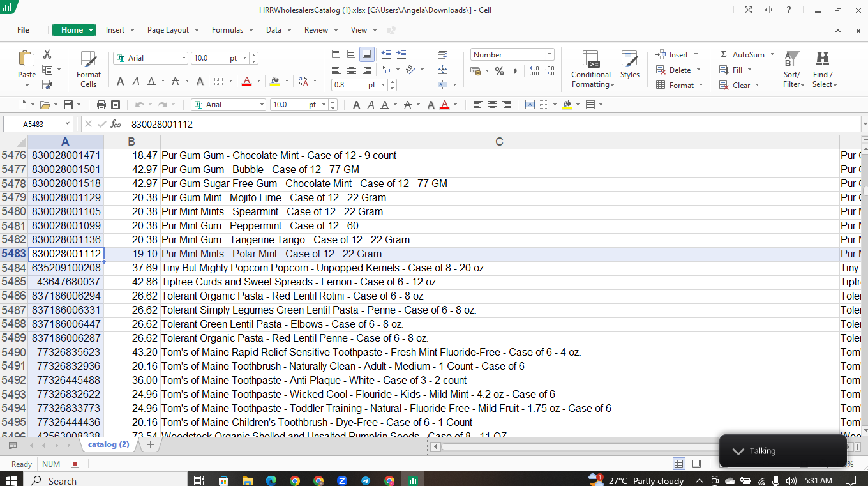Screen dimensions: 868x486
Task: Open the Insert ribbon tab
Action: [116, 30]
